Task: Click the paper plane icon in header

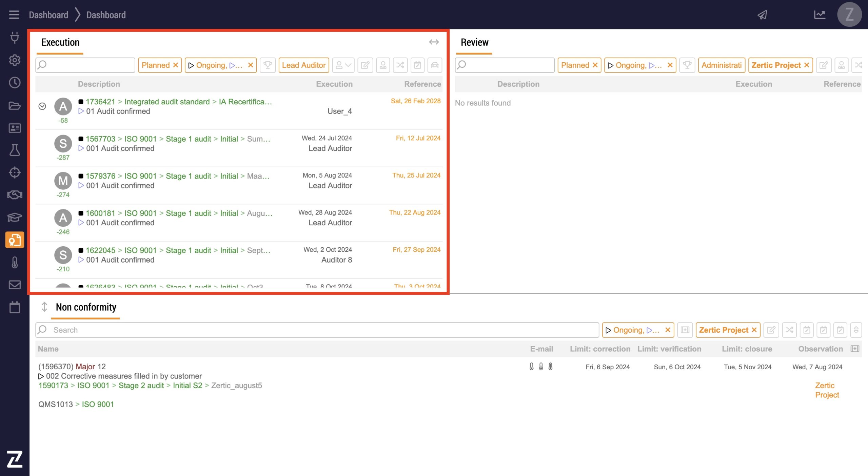Action: click(763, 15)
